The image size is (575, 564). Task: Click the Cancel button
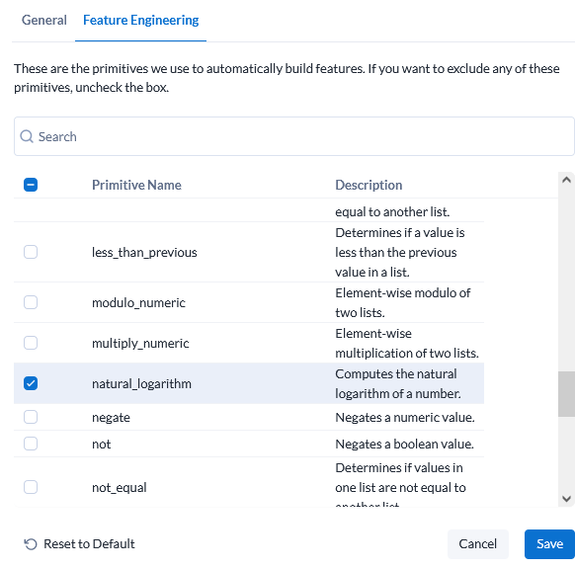[478, 544]
